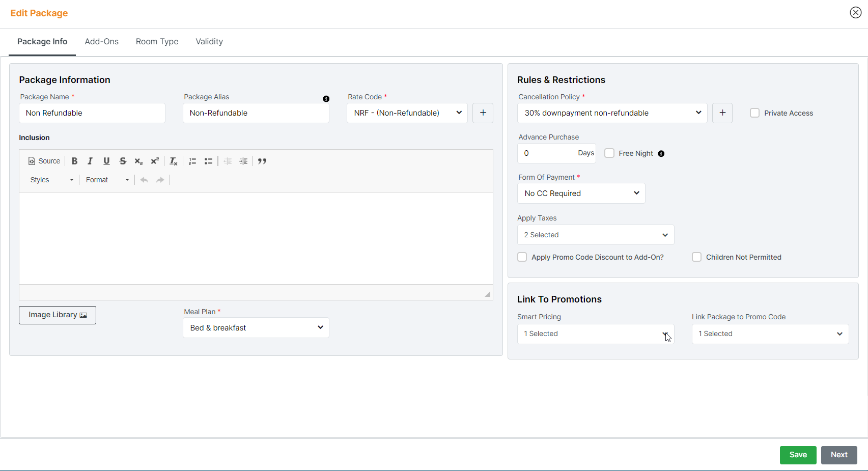Tick the Children Not Permitted checkbox
Viewport: 868px width, 471px height.
tap(696, 257)
